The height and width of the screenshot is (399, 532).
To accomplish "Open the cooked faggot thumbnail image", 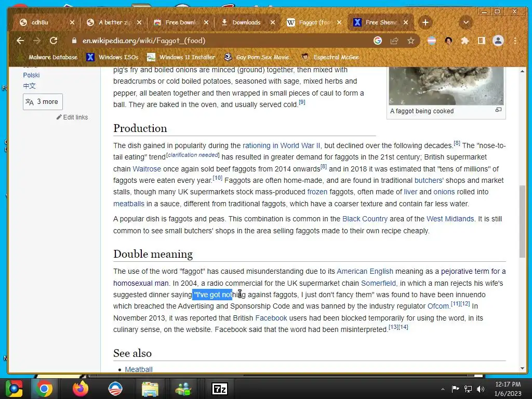I will click(x=446, y=86).
